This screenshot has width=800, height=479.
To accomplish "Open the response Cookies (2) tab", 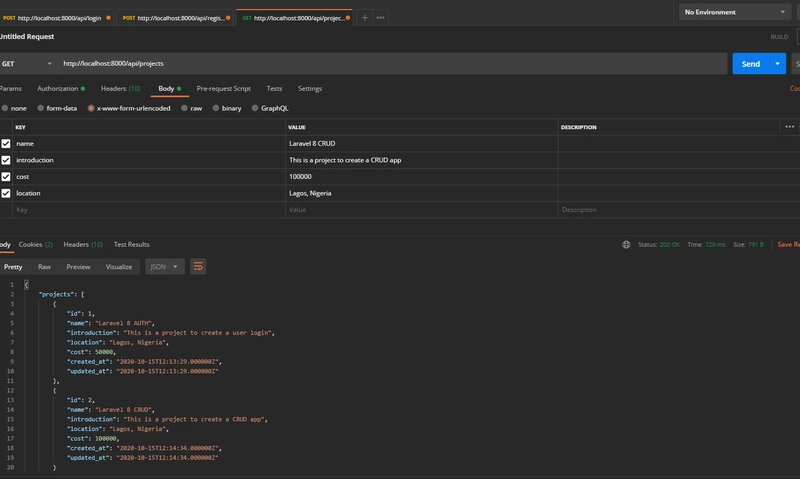I will [x=36, y=244].
